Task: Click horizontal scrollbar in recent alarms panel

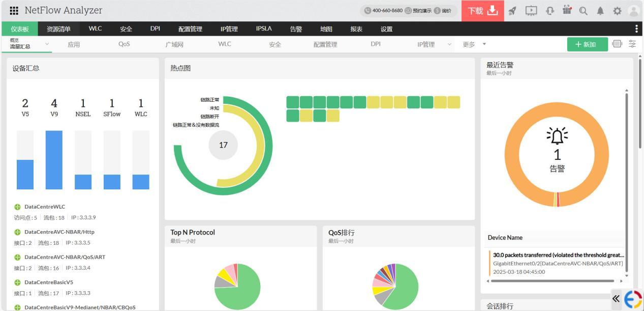Action: click(x=553, y=280)
